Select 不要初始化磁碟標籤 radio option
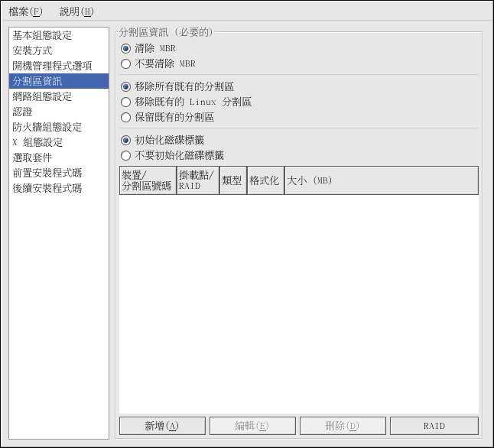 click(126, 156)
